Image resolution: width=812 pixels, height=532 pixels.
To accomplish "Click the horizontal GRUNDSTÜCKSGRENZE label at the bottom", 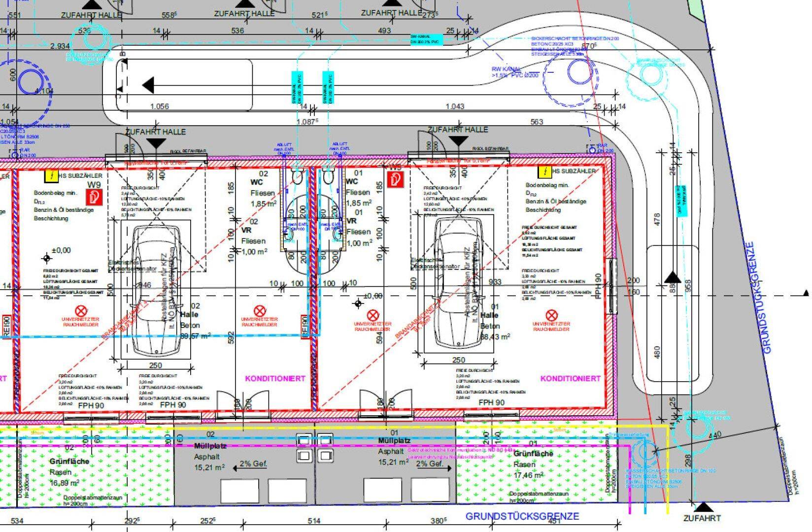I will 522,516.
